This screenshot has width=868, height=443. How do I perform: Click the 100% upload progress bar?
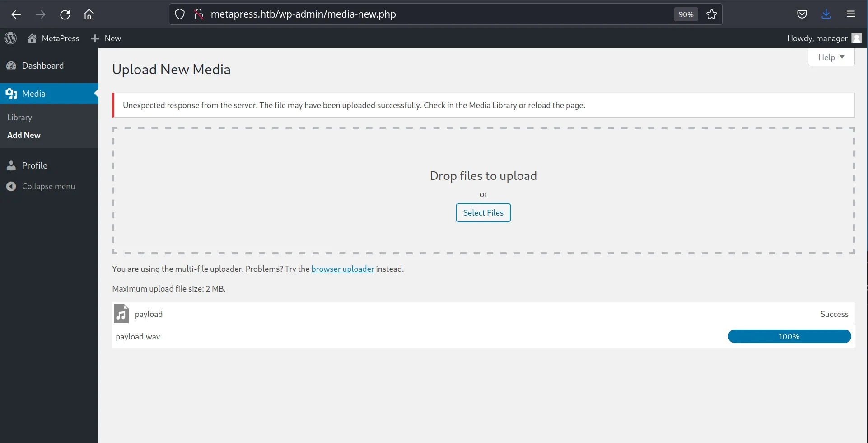(789, 336)
